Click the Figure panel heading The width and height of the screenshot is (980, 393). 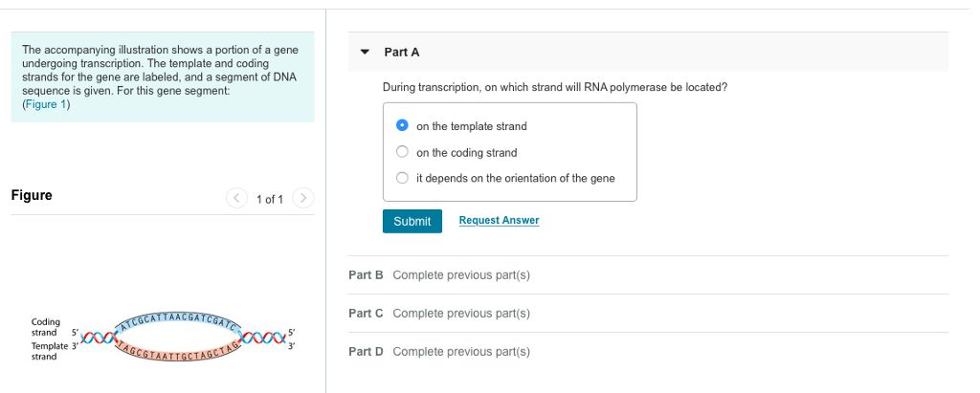tap(32, 196)
